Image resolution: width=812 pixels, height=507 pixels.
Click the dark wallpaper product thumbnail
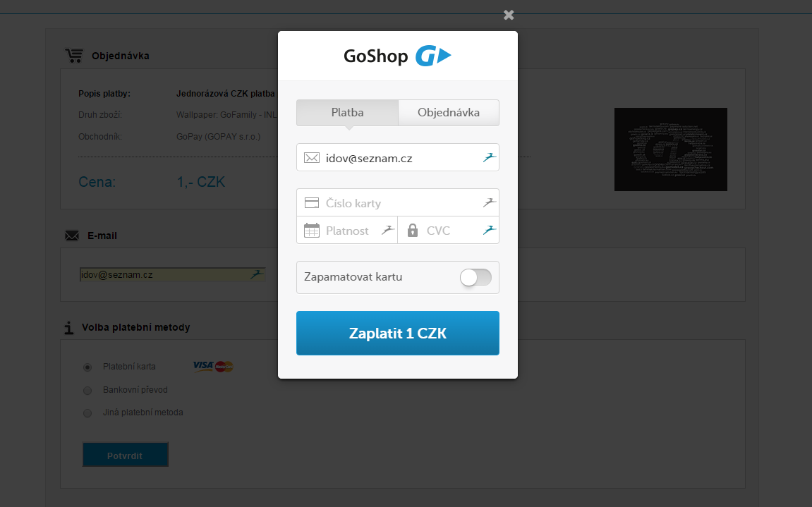[671, 149]
